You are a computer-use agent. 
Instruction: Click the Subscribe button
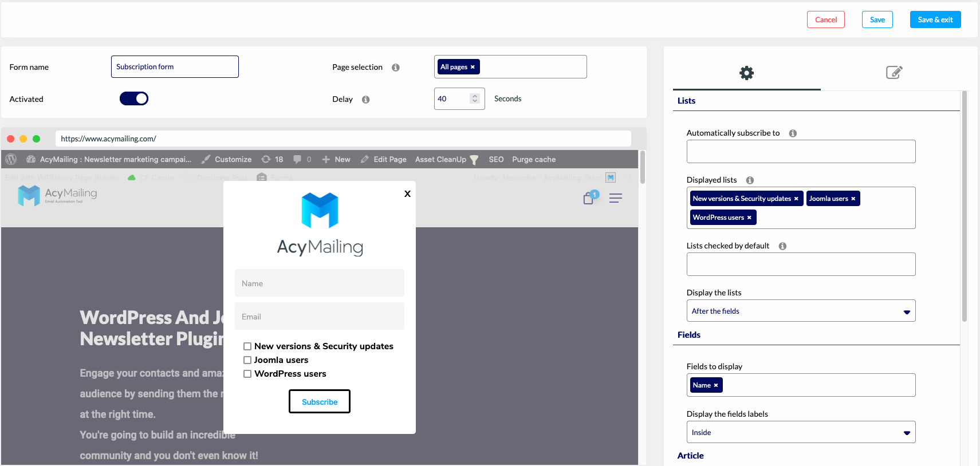(320, 402)
